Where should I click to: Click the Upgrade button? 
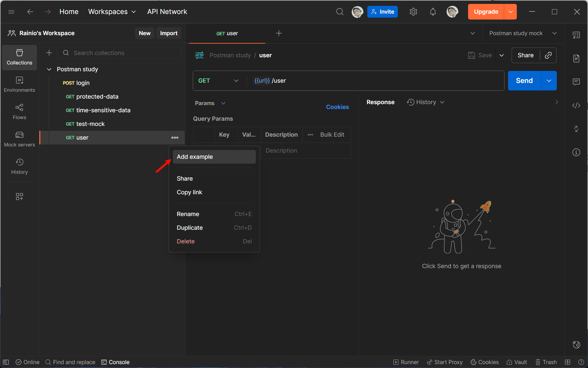point(486,12)
